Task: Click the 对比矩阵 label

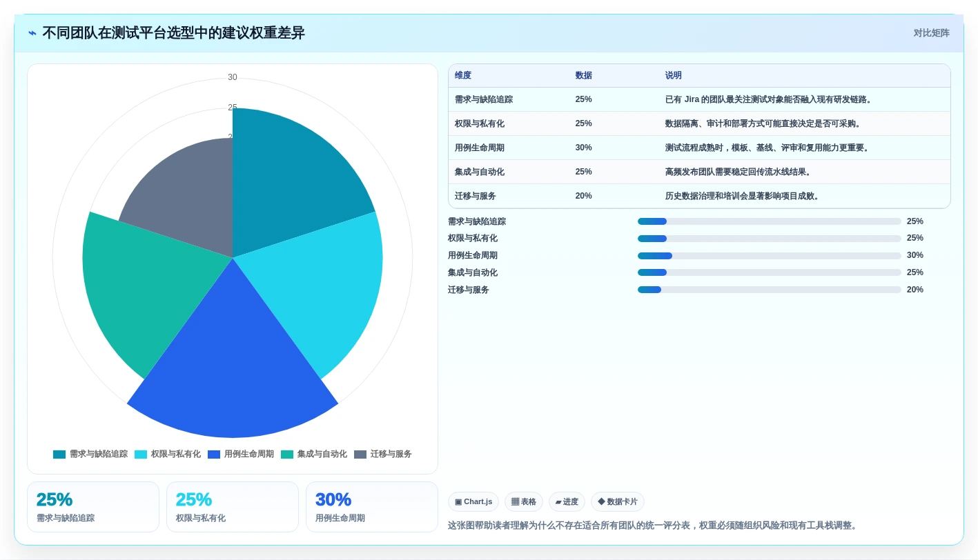Action: click(x=931, y=33)
